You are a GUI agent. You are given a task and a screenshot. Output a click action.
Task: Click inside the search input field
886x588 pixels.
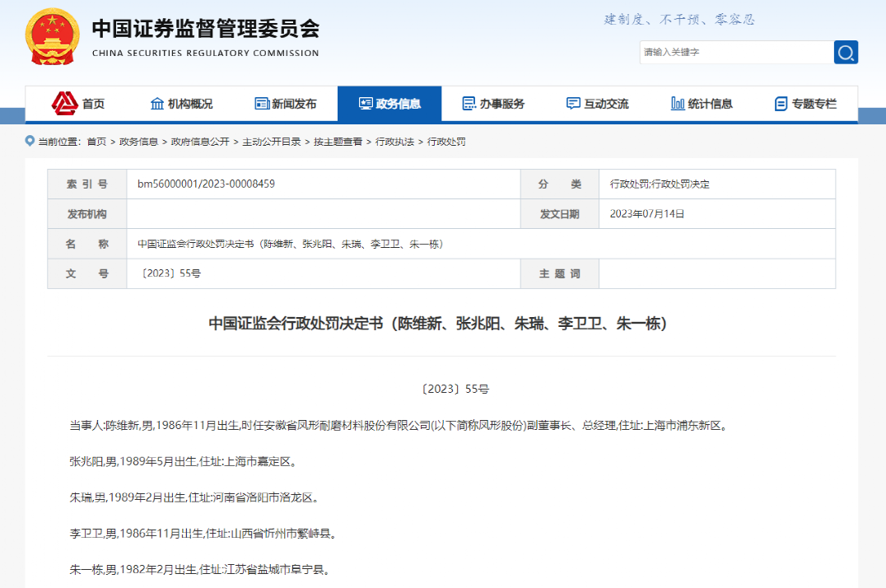pos(733,52)
